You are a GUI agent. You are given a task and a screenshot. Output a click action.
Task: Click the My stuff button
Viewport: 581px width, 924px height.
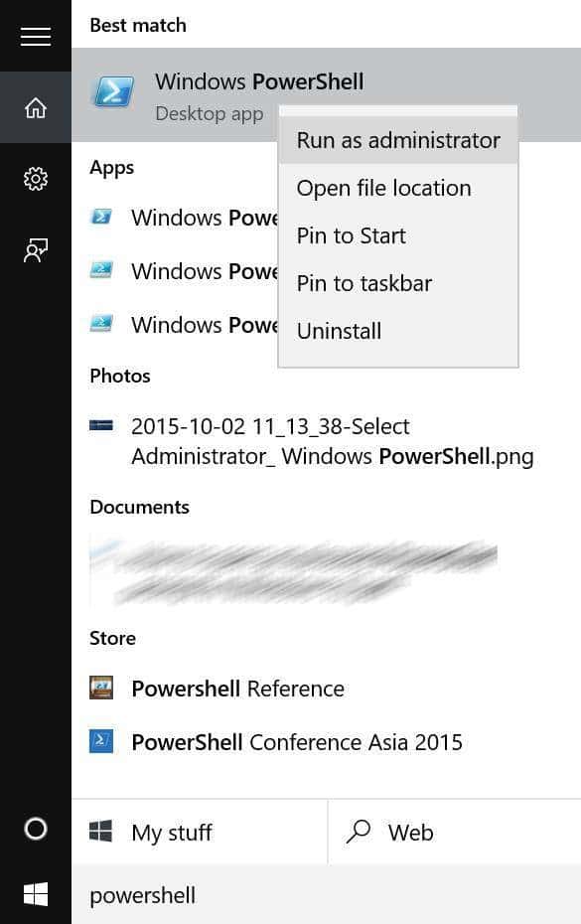pyautogui.click(x=200, y=832)
